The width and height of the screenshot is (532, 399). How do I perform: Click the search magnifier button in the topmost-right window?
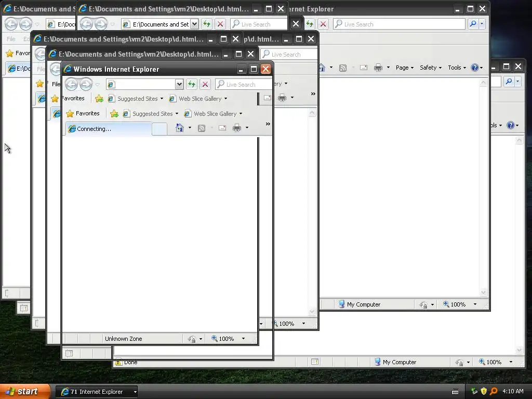[473, 24]
